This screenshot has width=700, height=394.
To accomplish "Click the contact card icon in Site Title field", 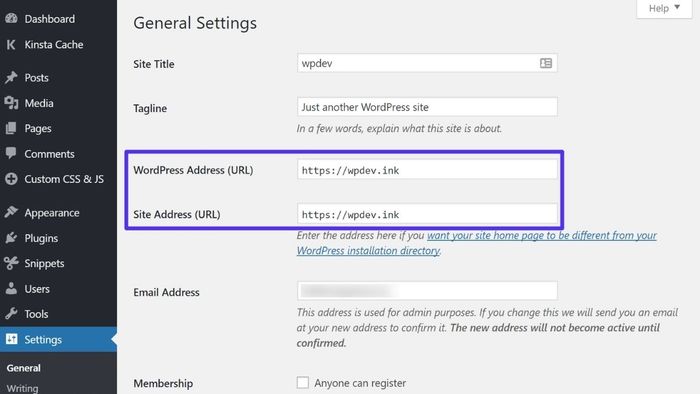I will pyautogui.click(x=546, y=63).
